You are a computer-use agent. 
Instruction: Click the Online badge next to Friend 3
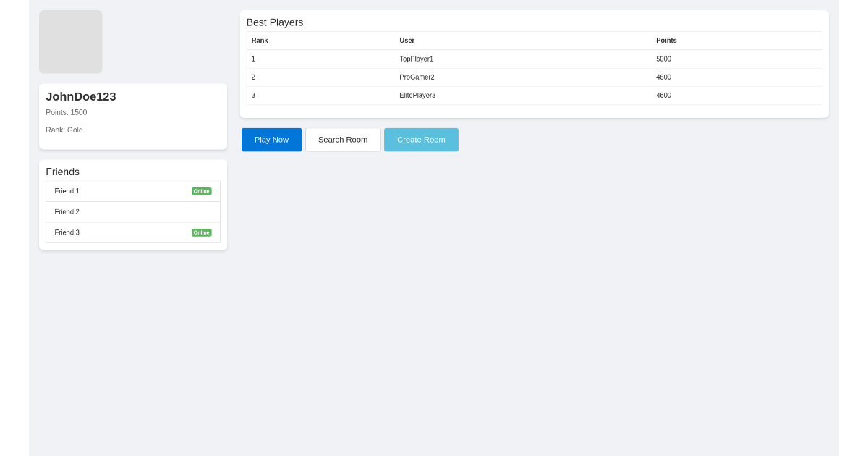202,232
